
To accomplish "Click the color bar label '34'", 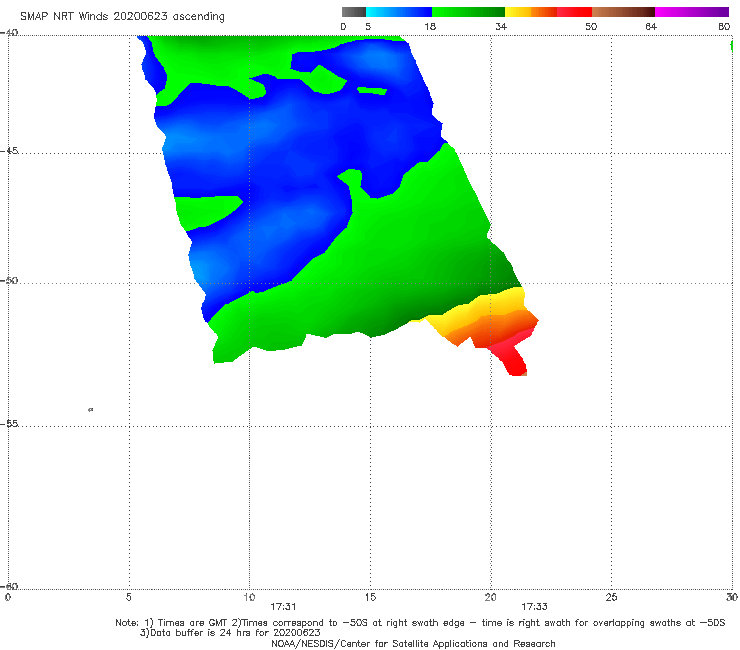I will click(x=501, y=26).
